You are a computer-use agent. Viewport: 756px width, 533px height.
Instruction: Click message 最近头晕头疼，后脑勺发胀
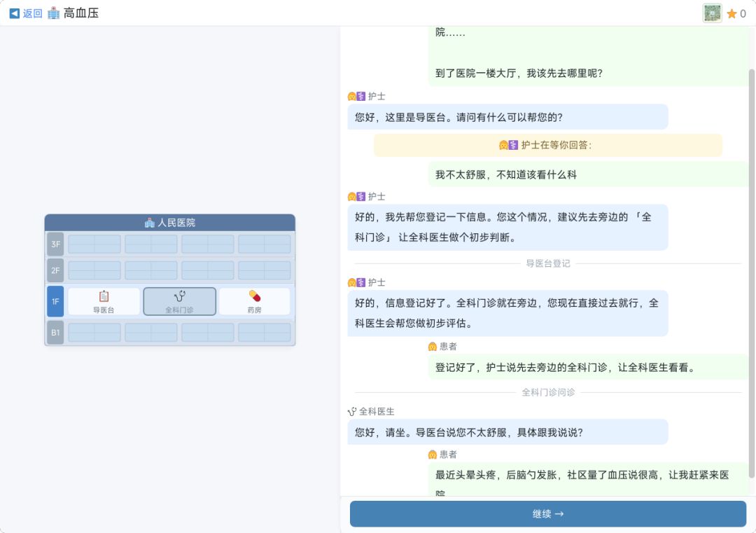coord(588,479)
